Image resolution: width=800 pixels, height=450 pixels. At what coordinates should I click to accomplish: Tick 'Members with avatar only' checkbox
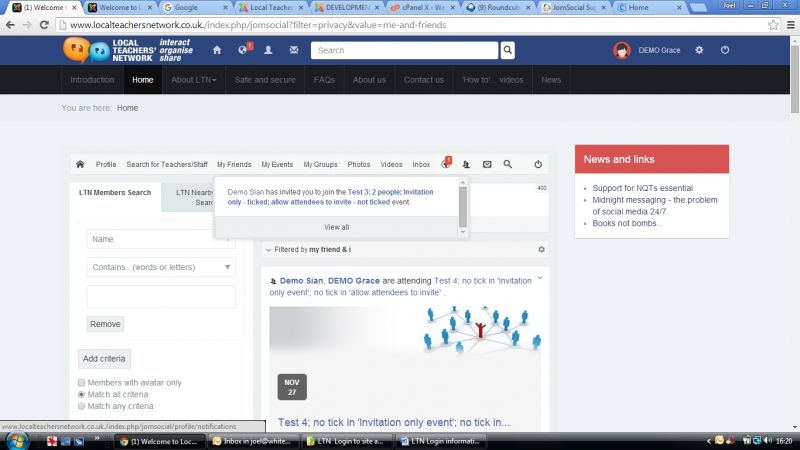(82, 382)
